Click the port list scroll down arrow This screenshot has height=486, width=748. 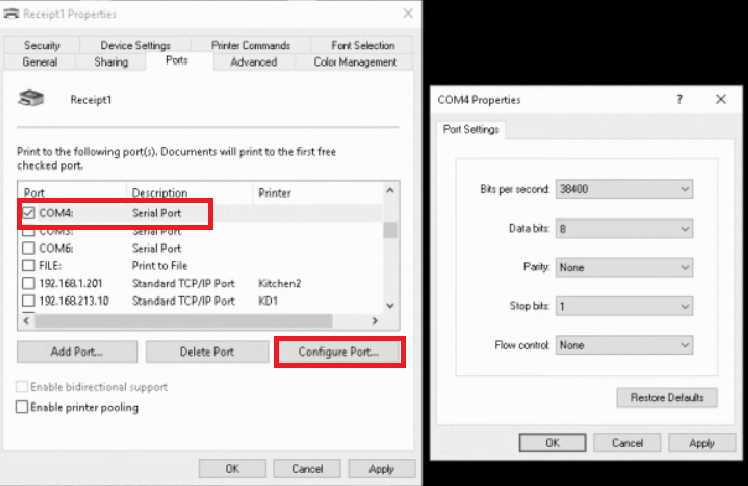coord(390,306)
